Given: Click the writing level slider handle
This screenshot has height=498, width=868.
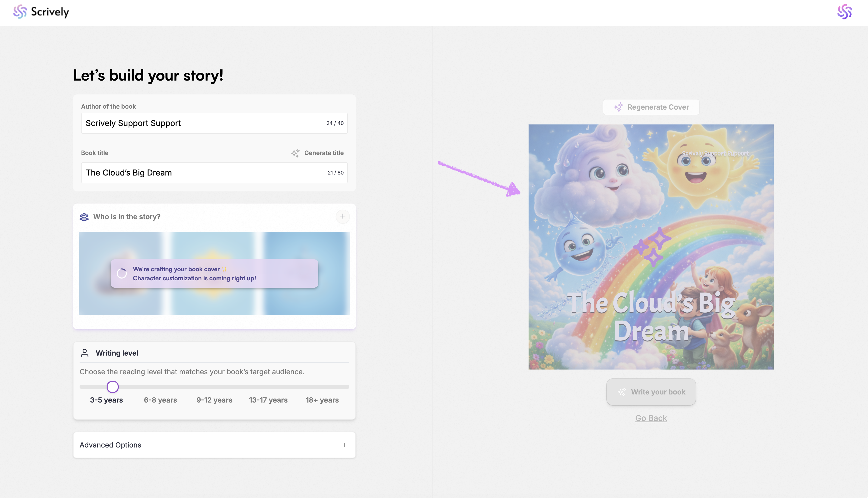Looking at the screenshot, I should pos(113,387).
